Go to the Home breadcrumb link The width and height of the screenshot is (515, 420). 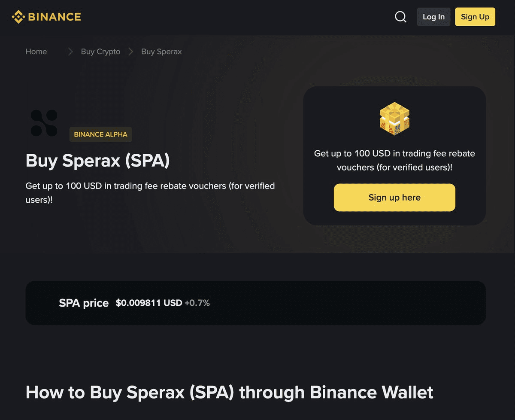click(x=36, y=52)
